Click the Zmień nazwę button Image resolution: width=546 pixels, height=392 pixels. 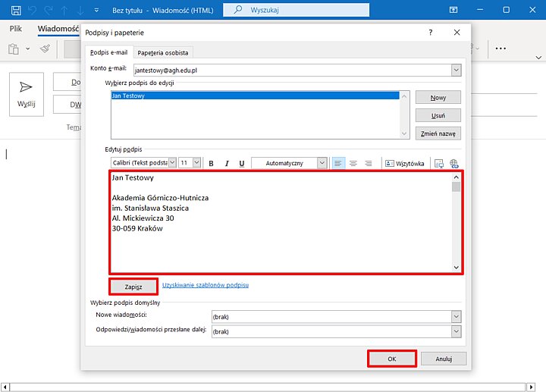(x=438, y=133)
